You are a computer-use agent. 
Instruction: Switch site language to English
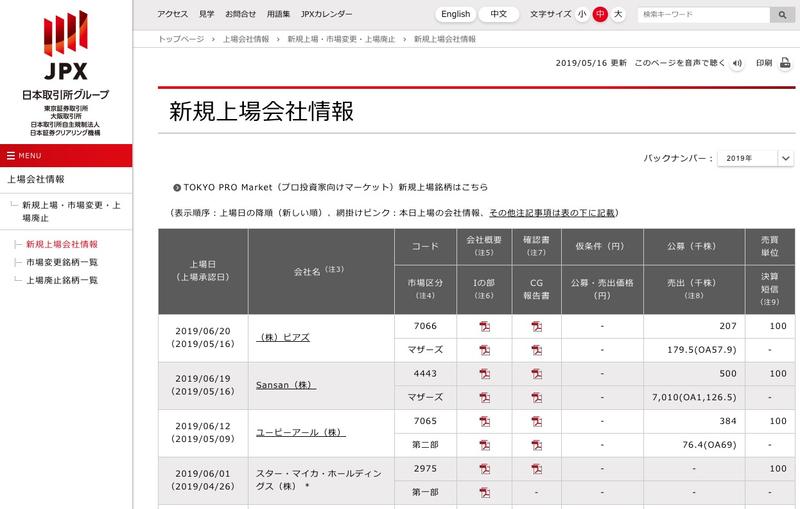click(456, 14)
